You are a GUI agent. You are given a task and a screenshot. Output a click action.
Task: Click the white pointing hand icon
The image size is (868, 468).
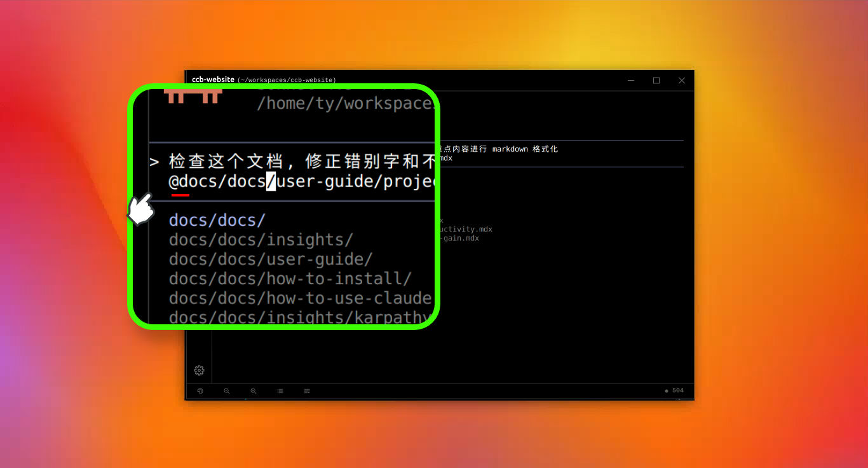[x=141, y=209]
